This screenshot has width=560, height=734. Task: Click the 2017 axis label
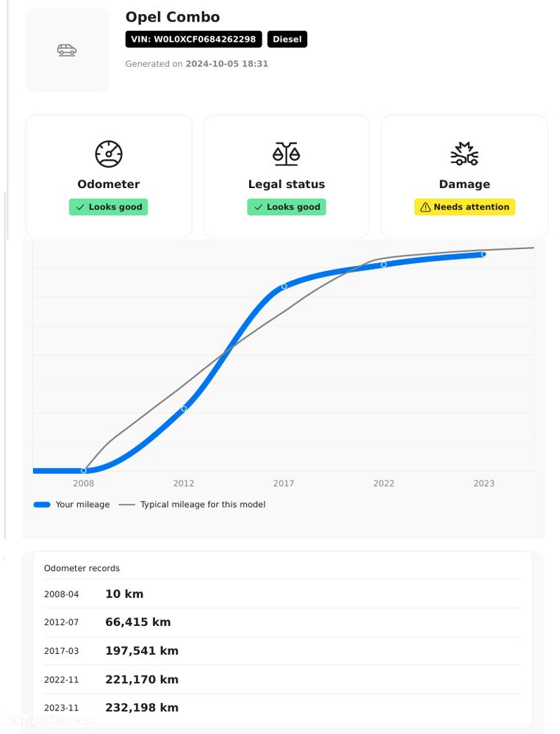click(284, 483)
